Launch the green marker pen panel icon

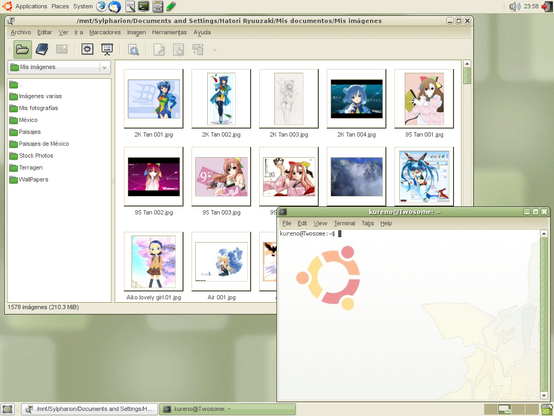(171, 6)
